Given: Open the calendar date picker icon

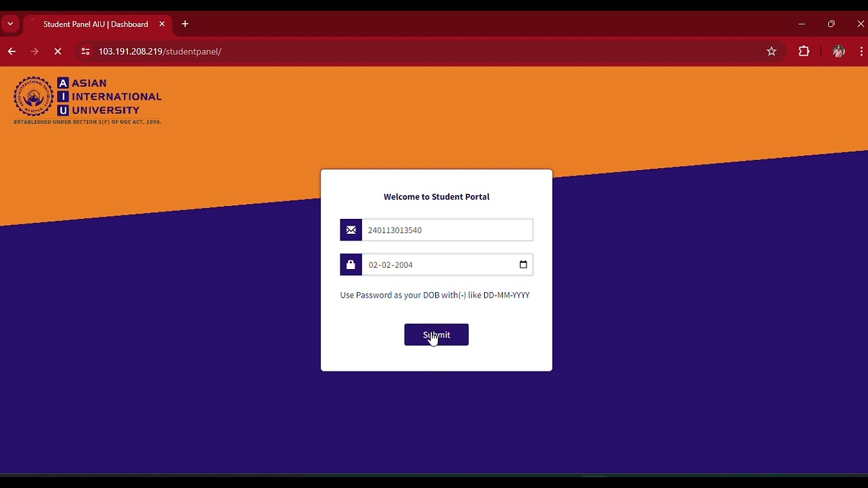Looking at the screenshot, I should 524,264.
